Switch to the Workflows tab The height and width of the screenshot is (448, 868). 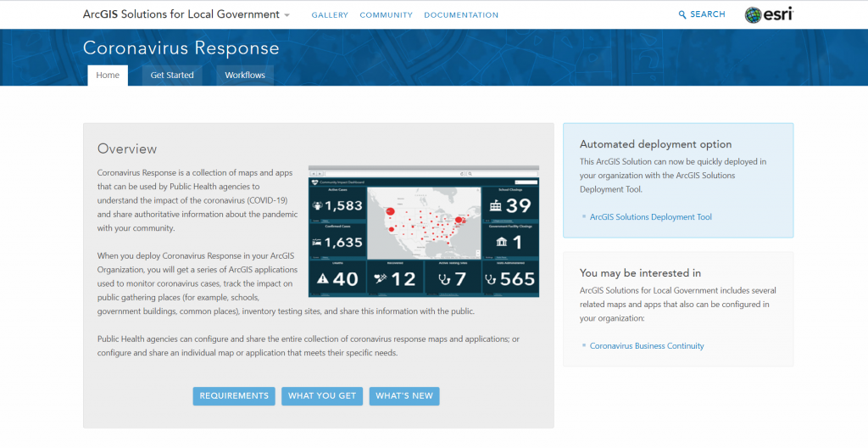(245, 76)
